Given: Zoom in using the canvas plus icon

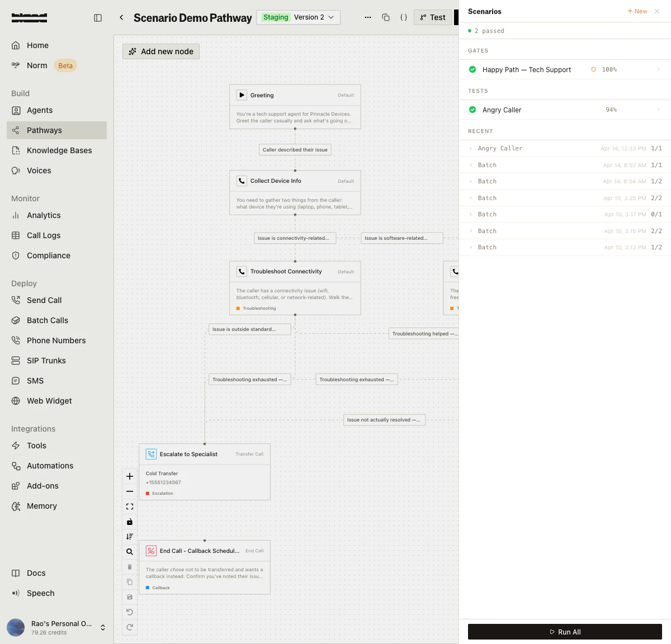Looking at the screenshot, I should coord(129,476).
